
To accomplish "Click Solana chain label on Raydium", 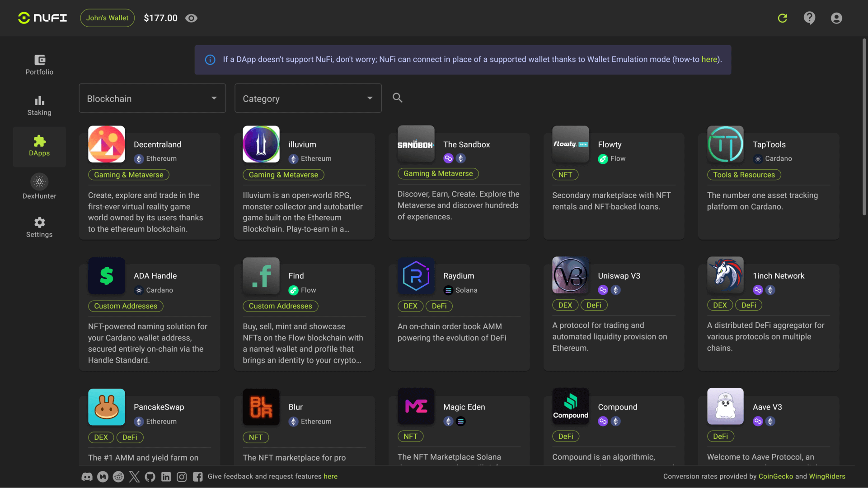I will click(466, 290).
